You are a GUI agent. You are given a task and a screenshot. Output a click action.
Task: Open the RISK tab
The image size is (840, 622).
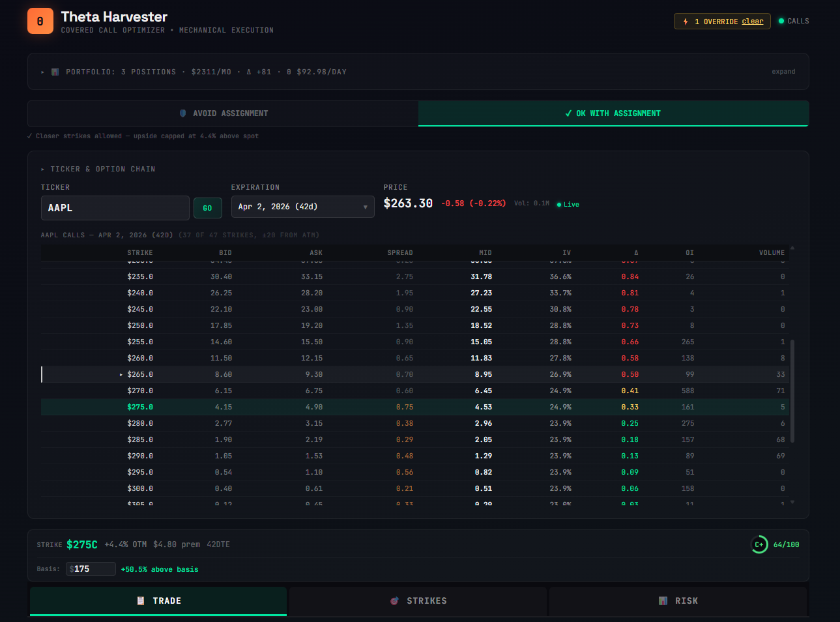[678, 601]
